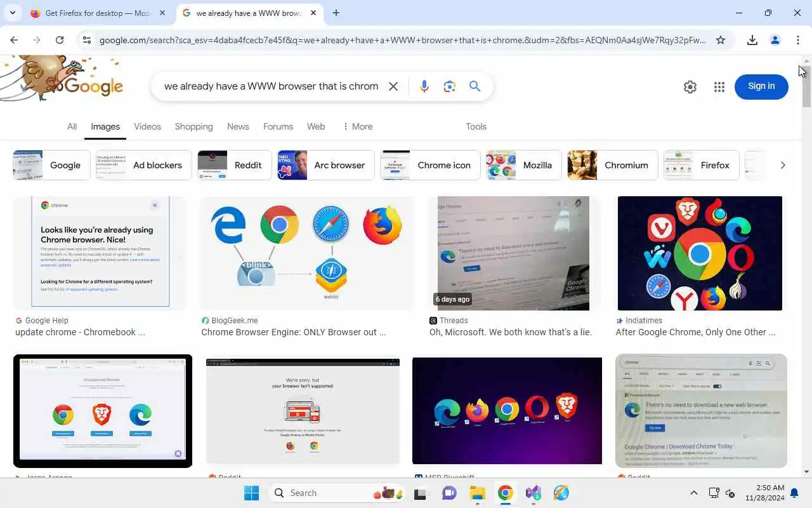
Task: Go back to the previous page
Action: tap(14, 40)
